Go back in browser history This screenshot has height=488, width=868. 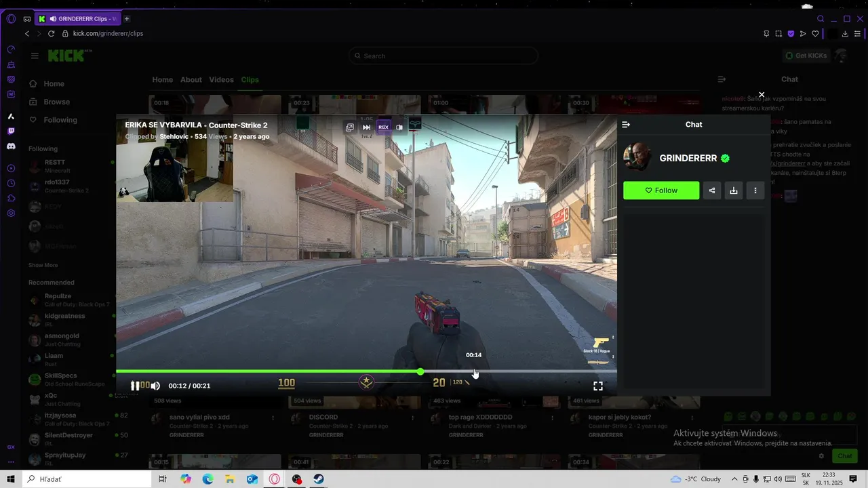click(x=27, y=33)
